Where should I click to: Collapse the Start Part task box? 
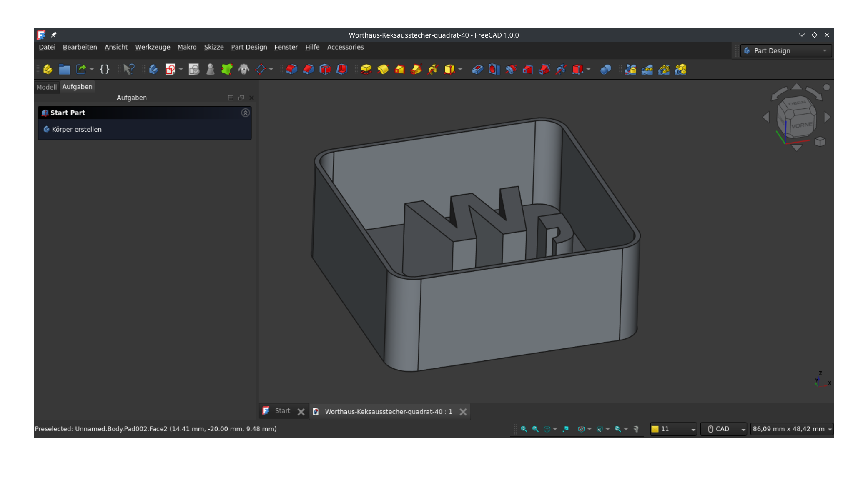[x=246, y=113]
